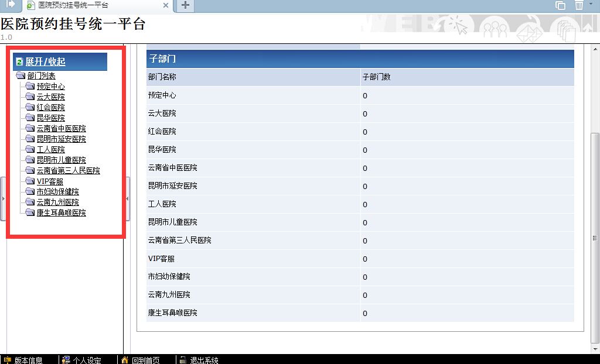The width and height of the screenshot is (600, 364).
Task: Select VIP客服 in the table
Action: [x=161, y=259]
